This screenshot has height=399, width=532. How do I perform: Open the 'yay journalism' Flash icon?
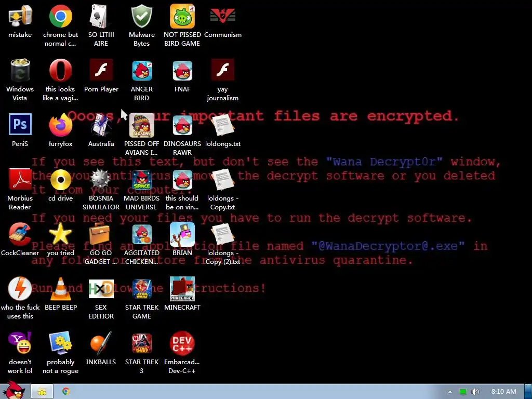(222, 70)
